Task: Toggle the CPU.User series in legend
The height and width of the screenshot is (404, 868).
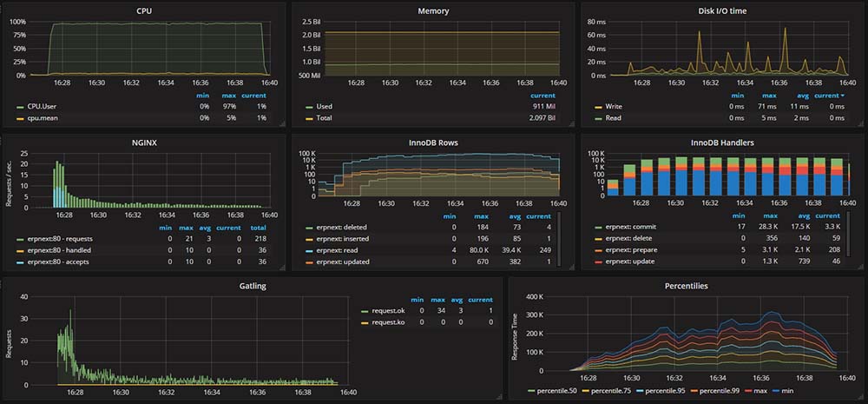Action: pos(43,106)
